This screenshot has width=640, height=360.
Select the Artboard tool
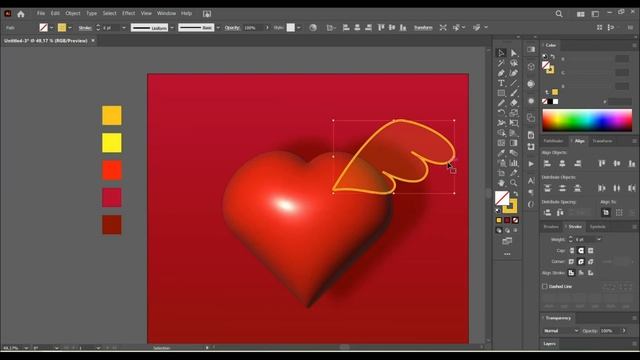pyautogui.click(x=501, y=173)
